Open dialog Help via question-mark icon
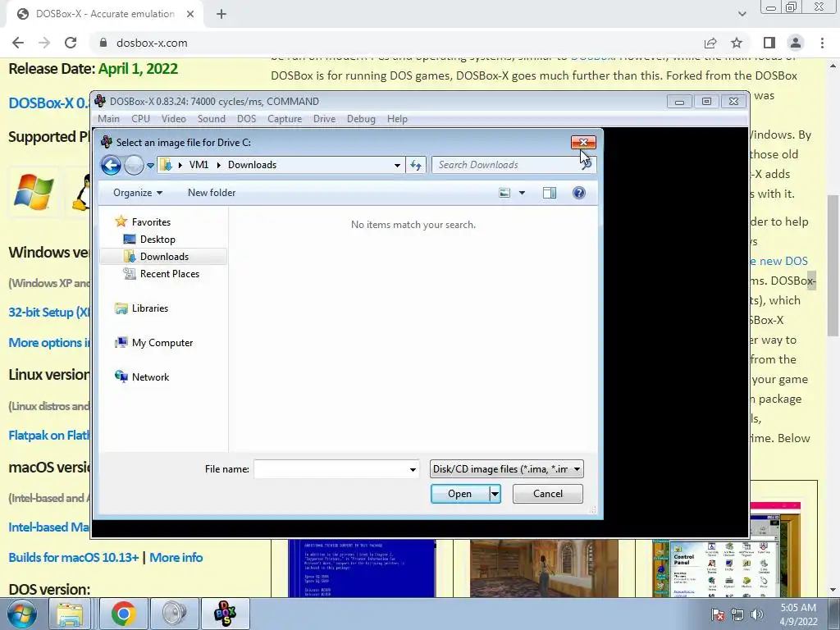The image size is (840, 630). 578,193
